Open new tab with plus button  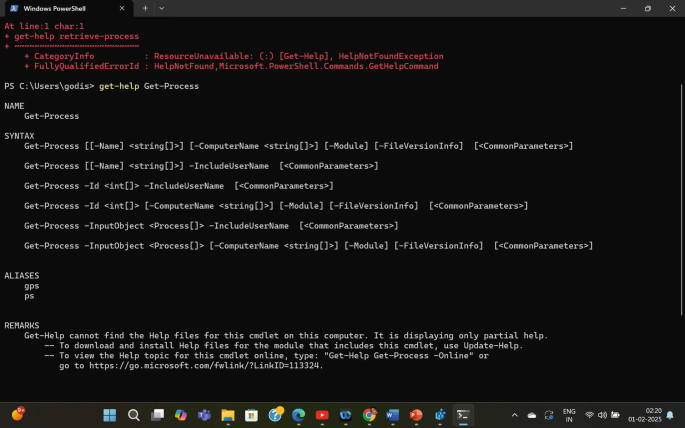coord(144,8)
